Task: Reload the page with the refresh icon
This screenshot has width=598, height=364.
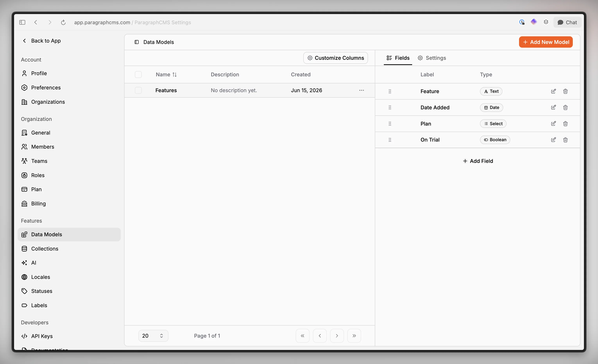Action: coord(63,22)
